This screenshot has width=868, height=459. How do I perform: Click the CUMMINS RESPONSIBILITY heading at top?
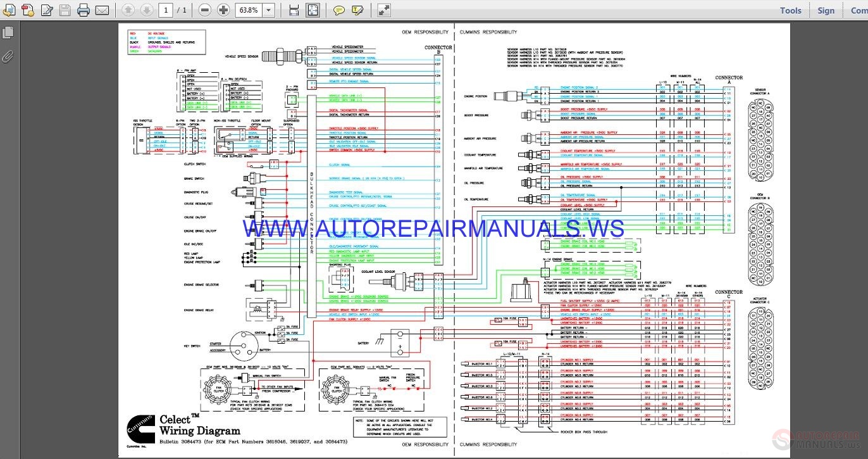tap(488, 32)
